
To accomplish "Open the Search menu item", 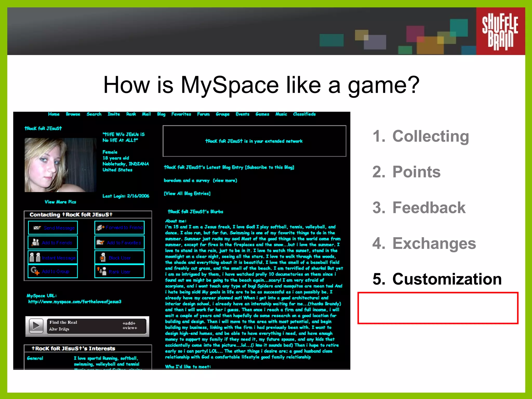I will [x=94, y=114].
